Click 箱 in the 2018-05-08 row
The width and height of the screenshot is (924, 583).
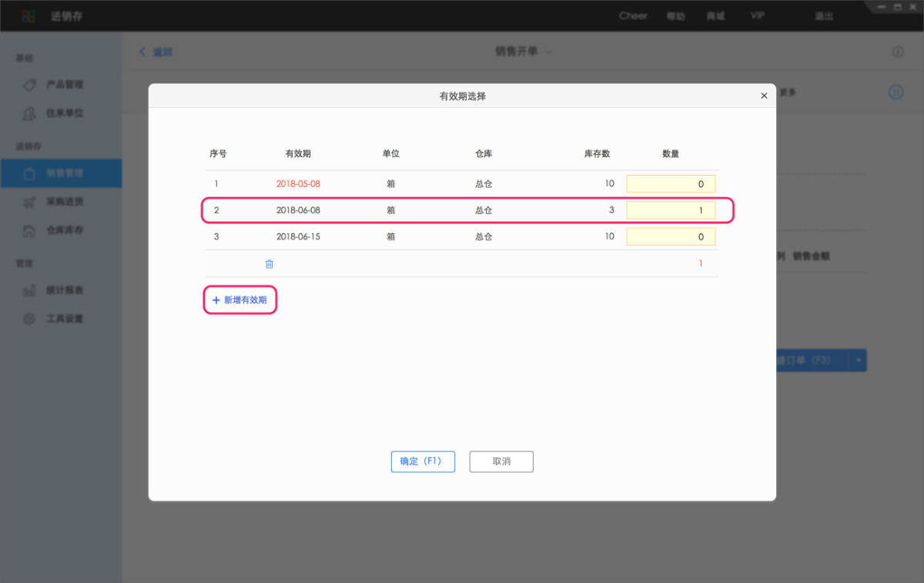click(x=391, y=184)
